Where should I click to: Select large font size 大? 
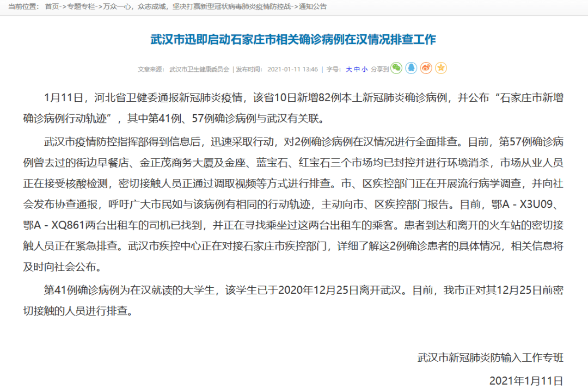click(349, 68)
